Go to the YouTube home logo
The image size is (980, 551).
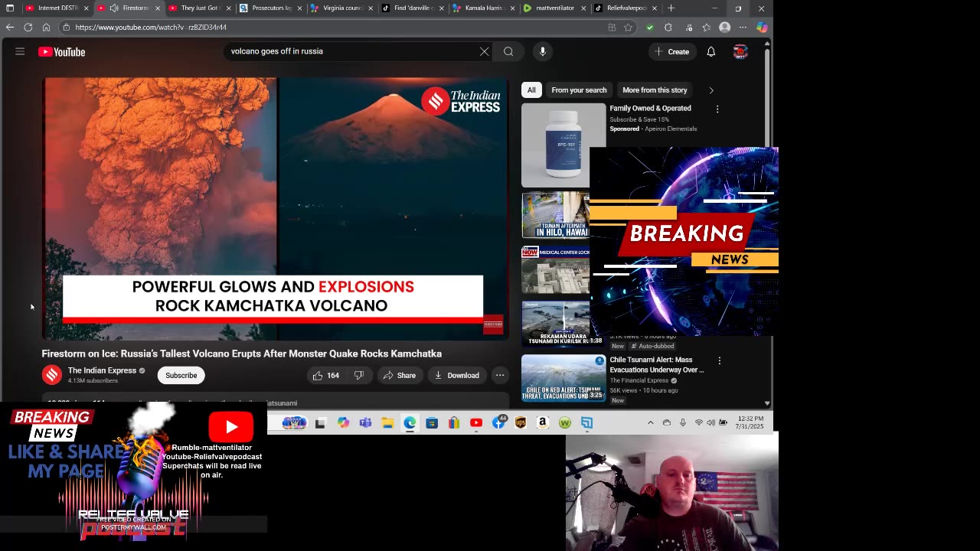tap(61, 52)
